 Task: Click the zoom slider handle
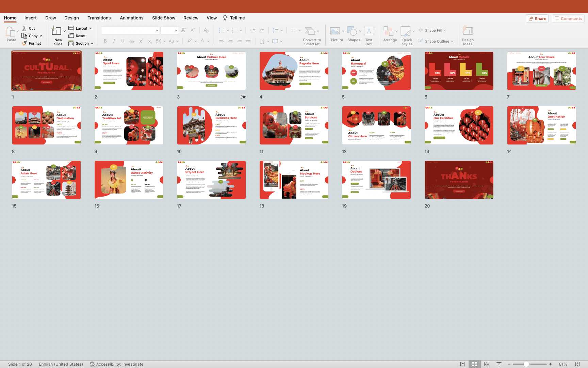[x=526, y=364]
